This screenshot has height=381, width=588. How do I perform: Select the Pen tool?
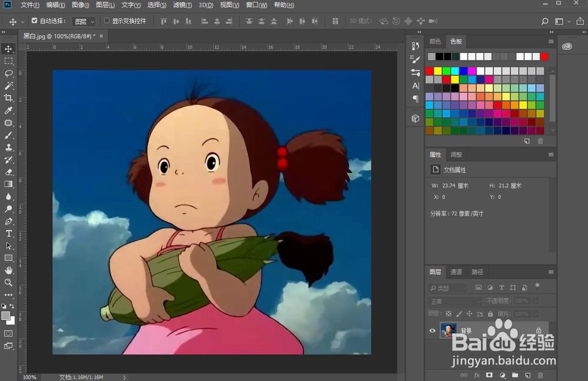(x=8, y=221)
